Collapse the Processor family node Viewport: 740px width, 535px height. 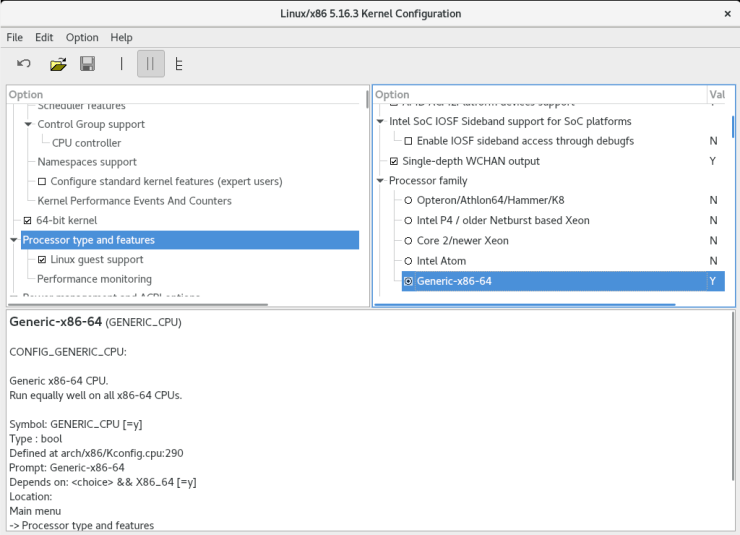(380, 181)
